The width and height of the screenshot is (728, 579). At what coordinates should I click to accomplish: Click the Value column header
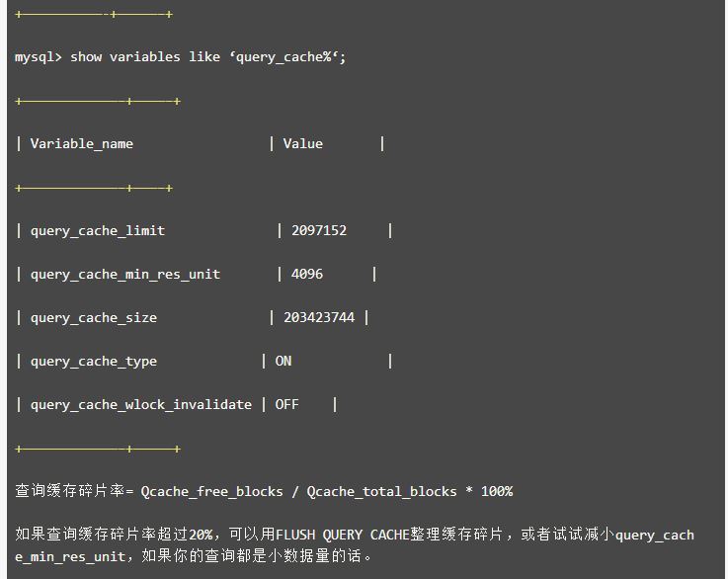[x=302, y=144]
